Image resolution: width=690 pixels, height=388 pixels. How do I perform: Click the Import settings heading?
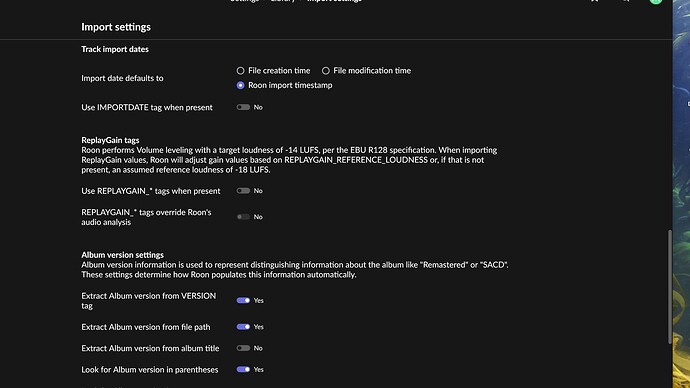(x=116, y=27)
